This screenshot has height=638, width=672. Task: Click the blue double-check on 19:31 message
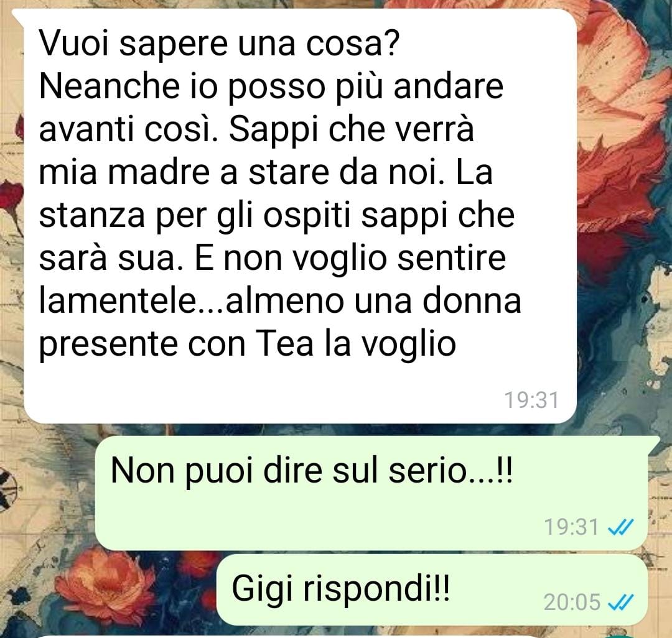click(x=620, y=527)
